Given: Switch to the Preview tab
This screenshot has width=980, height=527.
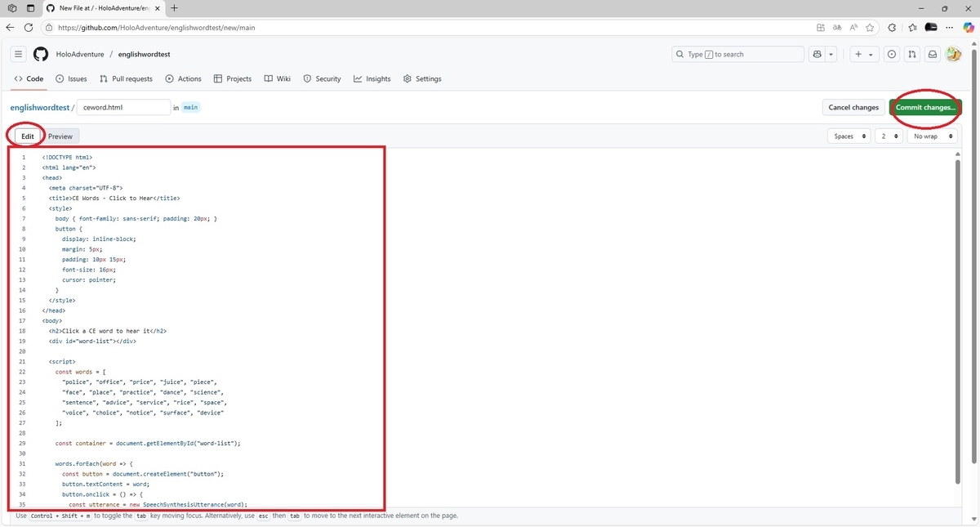Looking at the screenshot, I should click(x=60, y=136).
